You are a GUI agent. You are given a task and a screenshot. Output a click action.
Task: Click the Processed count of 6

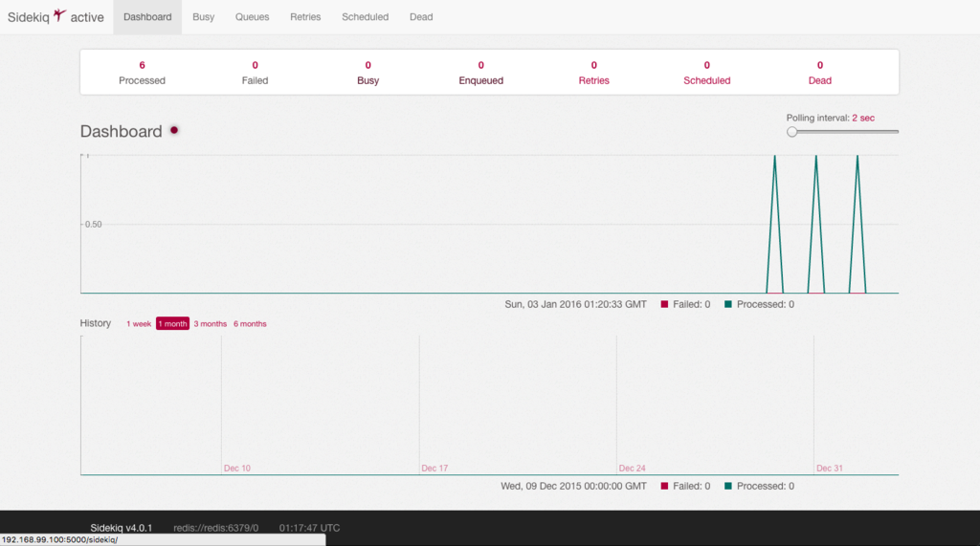[142, 65]
